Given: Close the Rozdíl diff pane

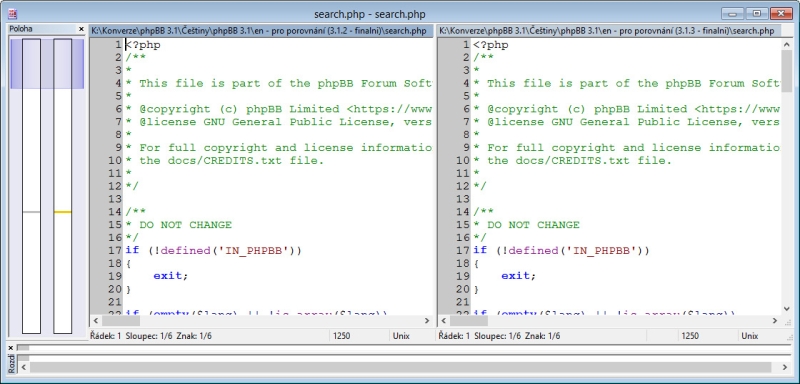Looking at the screenshot, I should (x=11, y=348).
